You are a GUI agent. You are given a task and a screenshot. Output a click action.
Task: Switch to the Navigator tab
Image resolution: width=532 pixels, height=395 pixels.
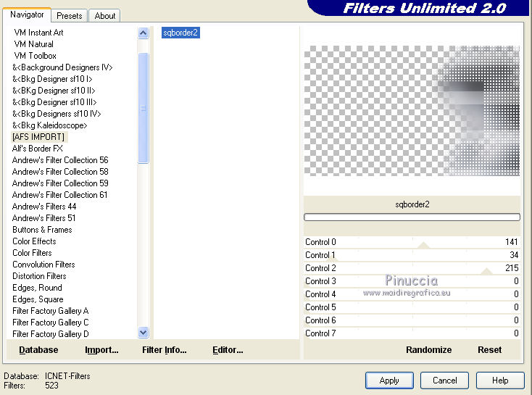pos(27,14)
